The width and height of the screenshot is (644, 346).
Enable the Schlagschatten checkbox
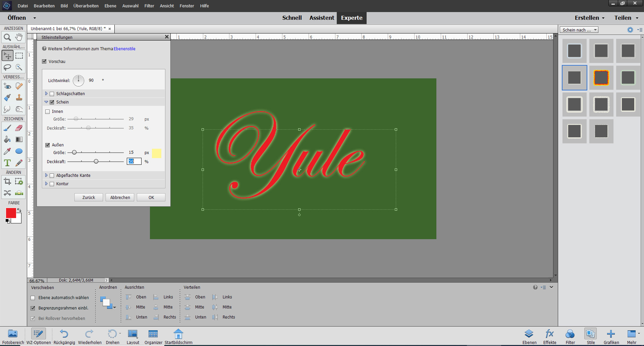point(52,94)
